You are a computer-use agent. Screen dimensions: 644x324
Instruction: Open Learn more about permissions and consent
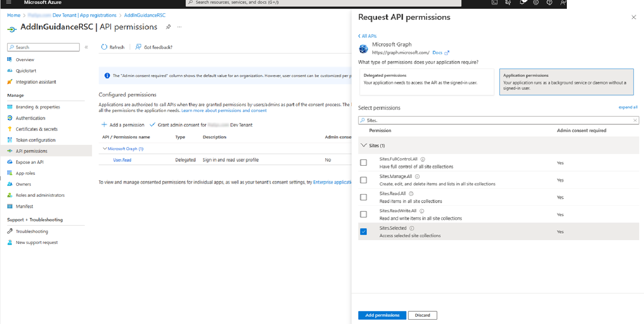click(x=224, y=111)
